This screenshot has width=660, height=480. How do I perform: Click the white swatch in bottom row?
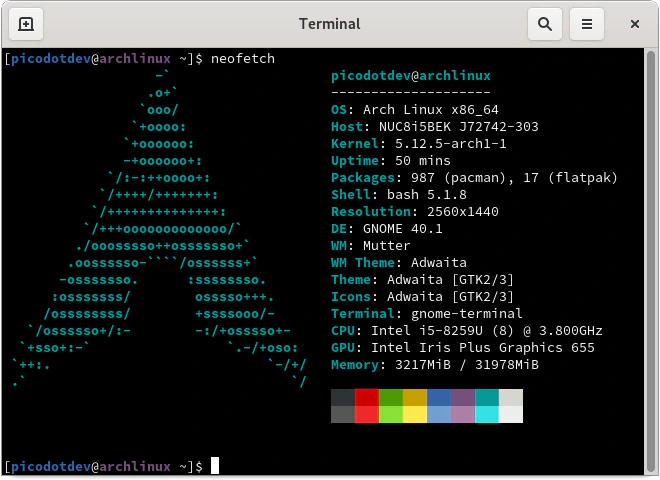(x=511, y=414)
